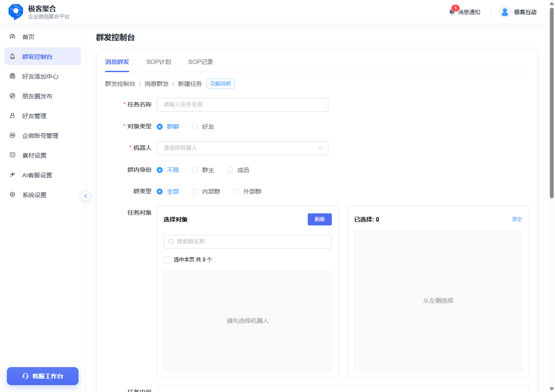Select 群主 group identity radio
The width and height of the screenshot is (555, 392).
click(x=195, y=170)
